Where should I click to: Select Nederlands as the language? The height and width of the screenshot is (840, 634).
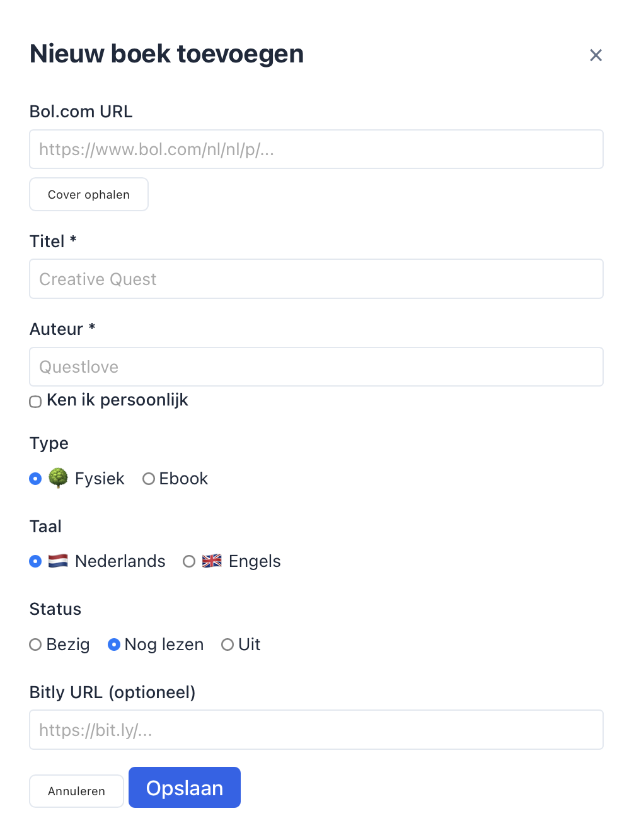(36, 561)
